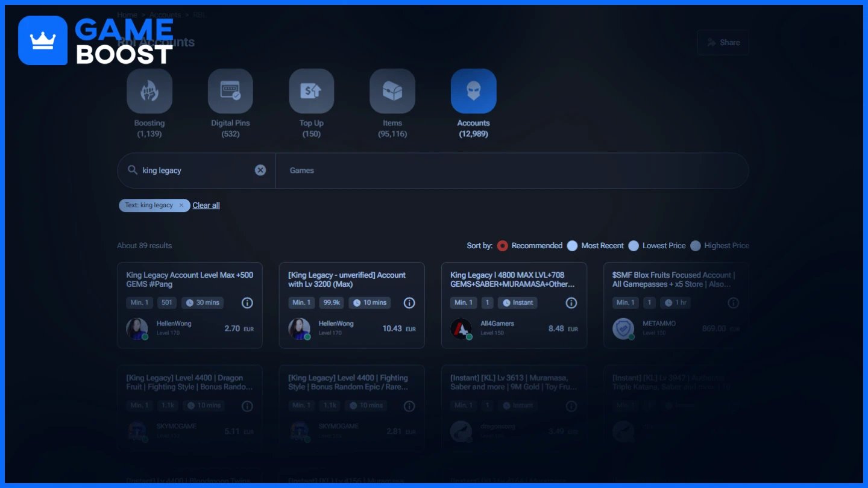The width and height of the screenshot is (868, 488).
Task: Click the Share button
Action: [x=723, y=42]
